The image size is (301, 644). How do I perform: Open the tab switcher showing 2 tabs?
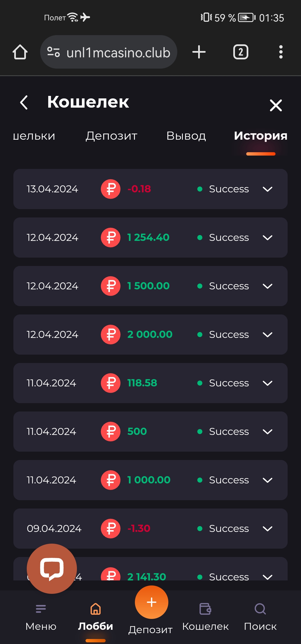tap(241, 52)
